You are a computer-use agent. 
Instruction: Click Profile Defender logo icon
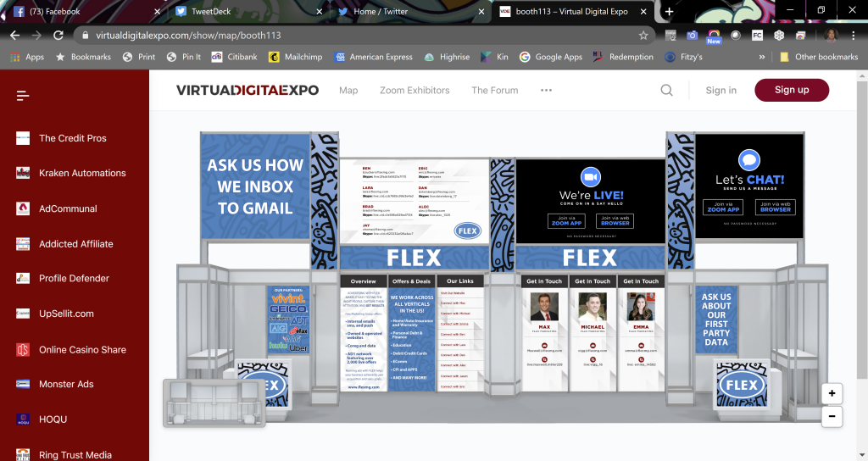tap(23, 278)
